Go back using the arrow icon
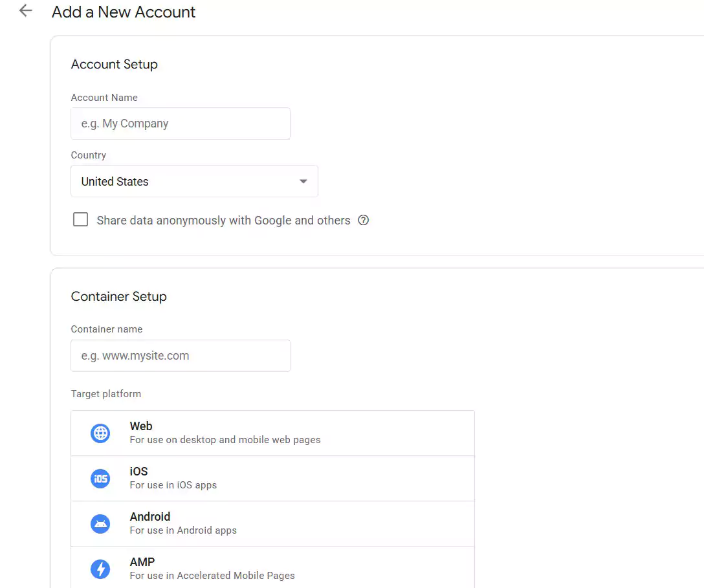 [x=26, y=11]
